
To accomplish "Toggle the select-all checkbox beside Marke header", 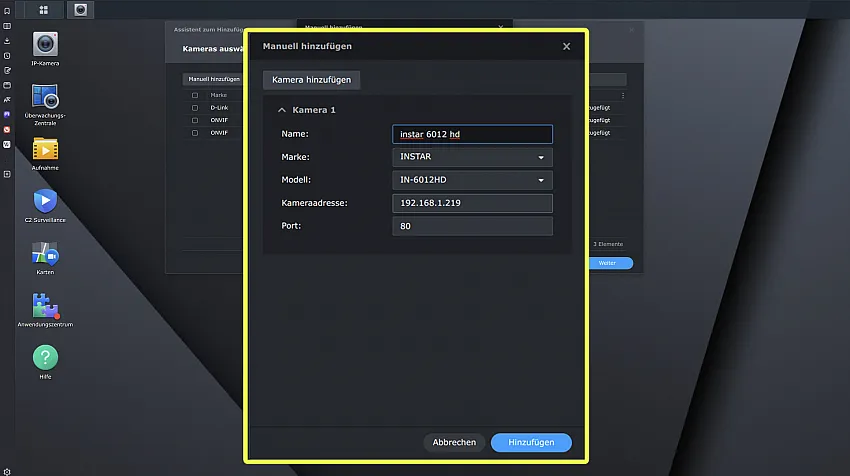I will pos(195,95).
